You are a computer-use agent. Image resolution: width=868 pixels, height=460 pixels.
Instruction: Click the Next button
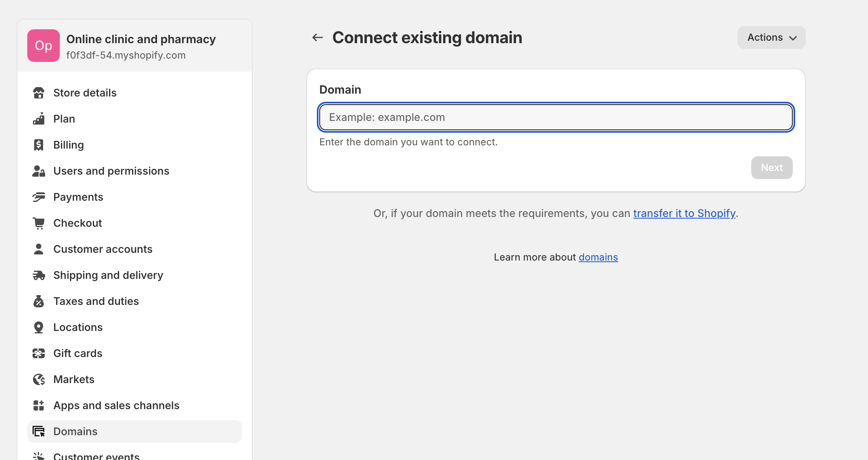tap(771, 167)
